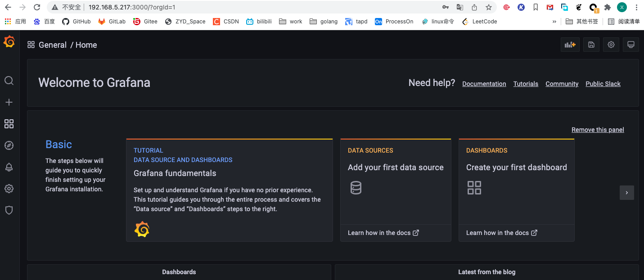The image size is (644, 280).
Task: Open the Create plus menu in sidebar
Action: [x=9, y=102]
